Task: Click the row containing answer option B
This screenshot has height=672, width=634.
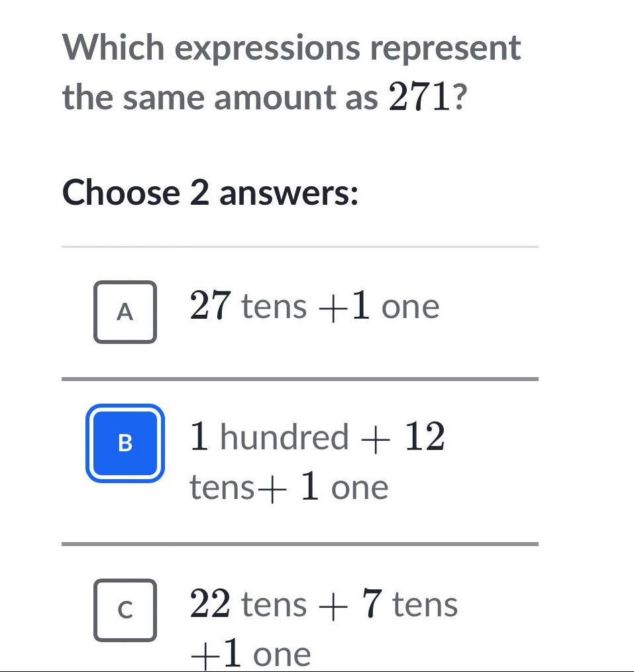Action: [x=298, y=442]
